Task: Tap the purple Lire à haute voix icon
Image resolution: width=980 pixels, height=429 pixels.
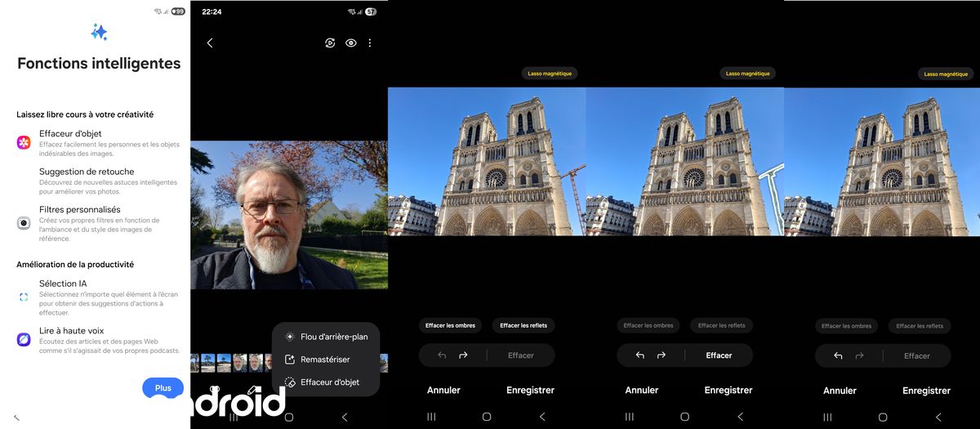Action: point(24,338)
